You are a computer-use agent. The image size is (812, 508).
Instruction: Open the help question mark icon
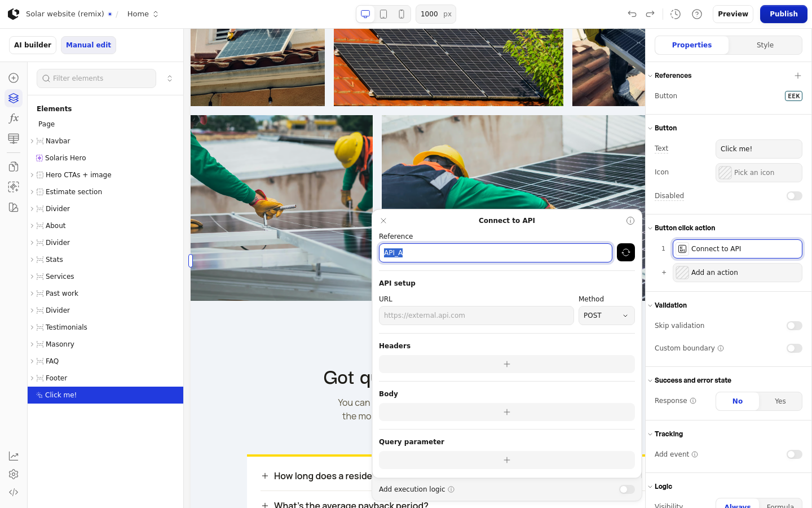(697, 14)
